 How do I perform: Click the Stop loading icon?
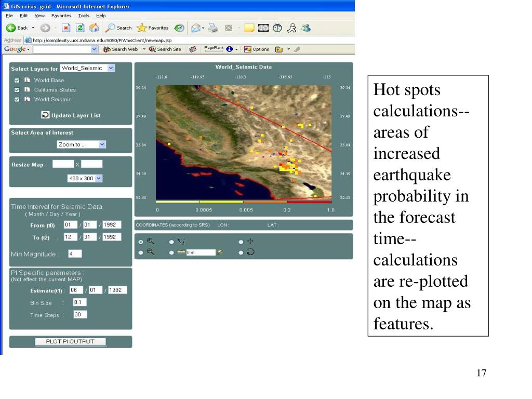[x=66, y=28]
